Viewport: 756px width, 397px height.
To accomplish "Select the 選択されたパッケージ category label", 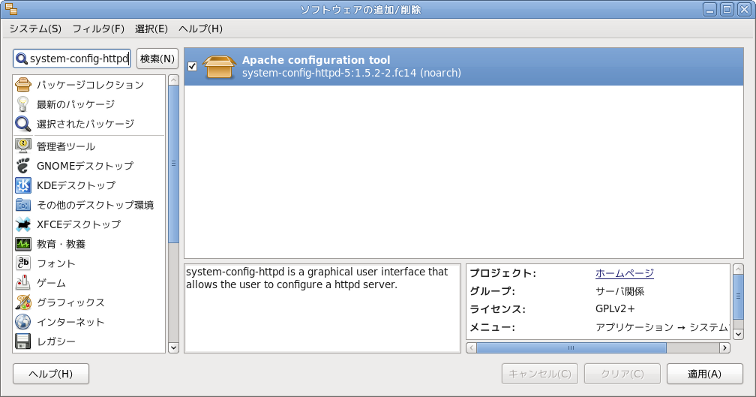I will point(85,124).
